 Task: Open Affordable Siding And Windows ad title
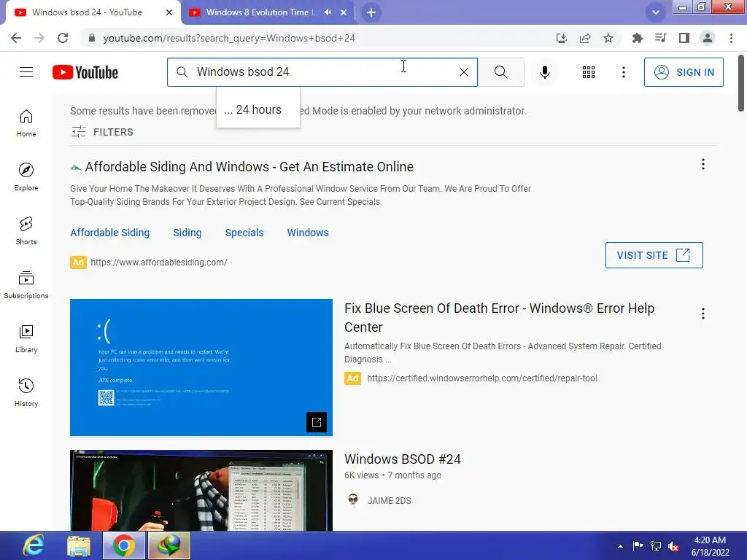tap(249, 167)
